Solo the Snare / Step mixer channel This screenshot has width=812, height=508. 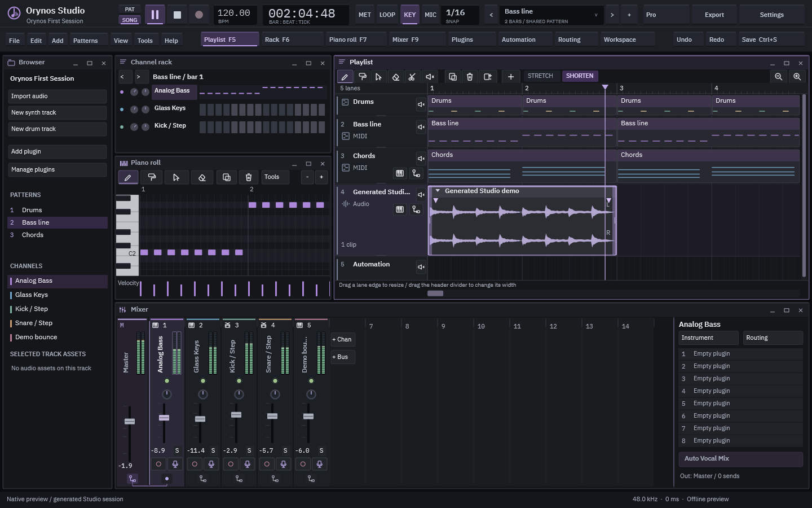pos(285,450)
